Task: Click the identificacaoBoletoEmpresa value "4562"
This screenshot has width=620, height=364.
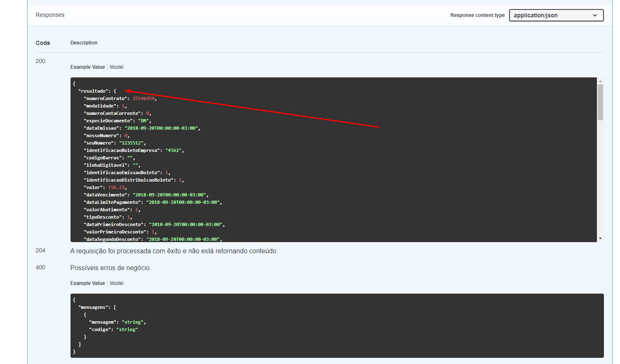Action: [x=173, y=150]
